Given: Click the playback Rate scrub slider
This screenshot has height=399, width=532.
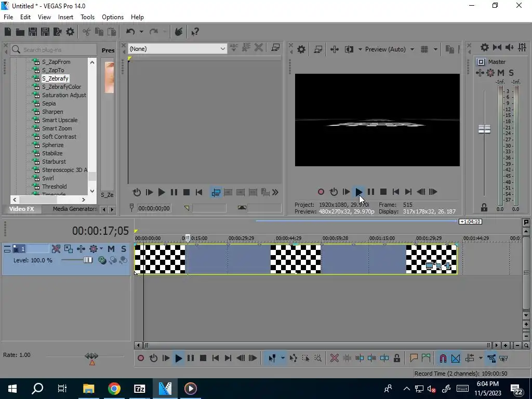Looking at the screenshot, I should [91, 356].
